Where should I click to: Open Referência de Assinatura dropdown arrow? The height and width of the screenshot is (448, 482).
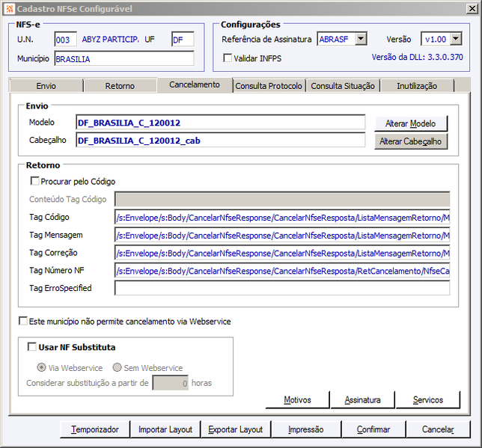[x=361, y=39]
